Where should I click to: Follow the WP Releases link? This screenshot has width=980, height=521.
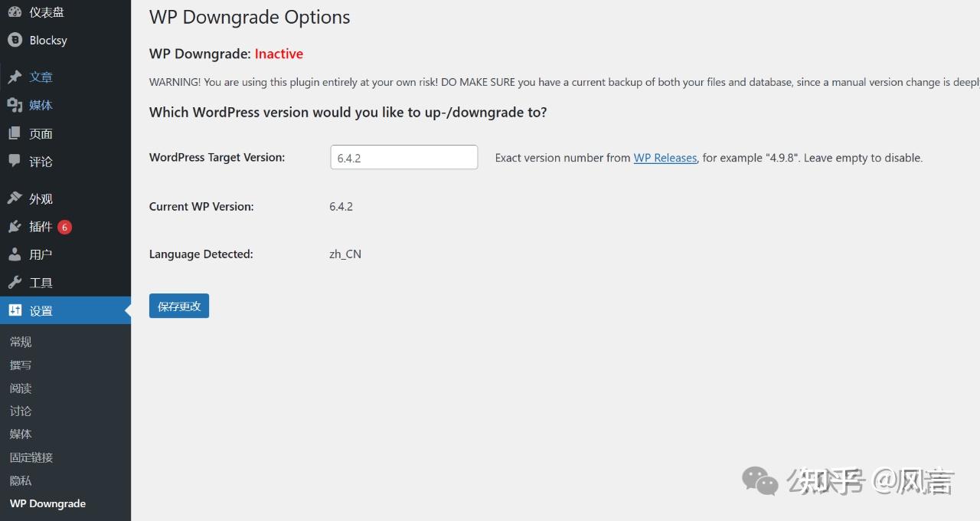pos(665,158)
